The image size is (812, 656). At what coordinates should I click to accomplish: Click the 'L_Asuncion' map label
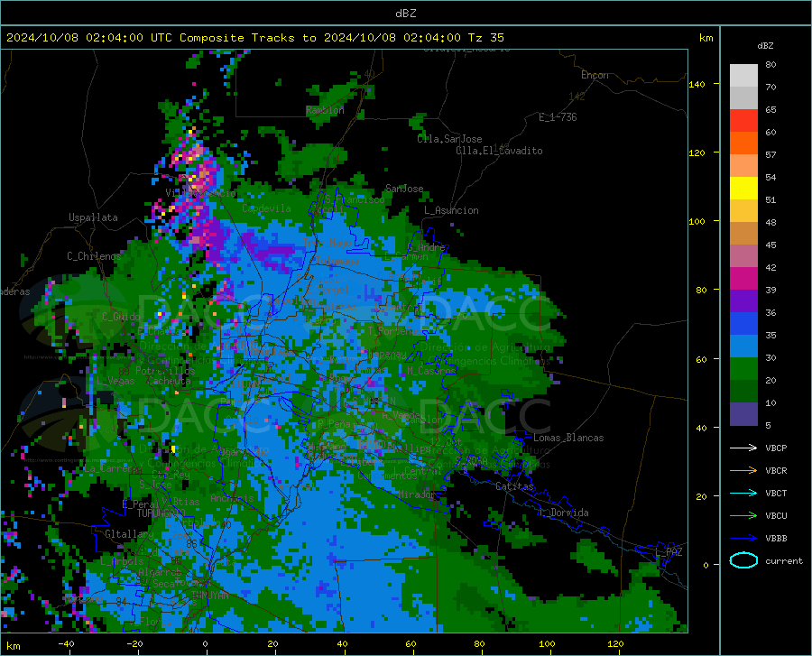pyautogui.click(x=451, y=210)
